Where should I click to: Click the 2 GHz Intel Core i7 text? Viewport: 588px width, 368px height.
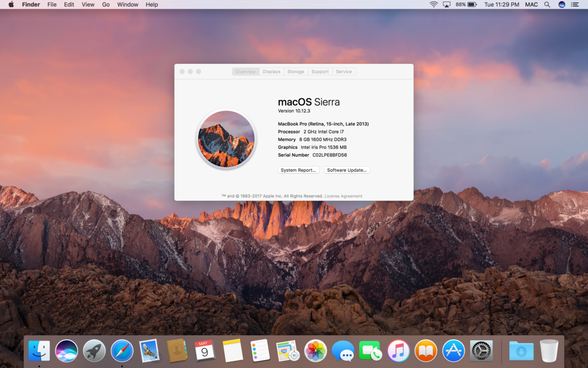point(324,132)
